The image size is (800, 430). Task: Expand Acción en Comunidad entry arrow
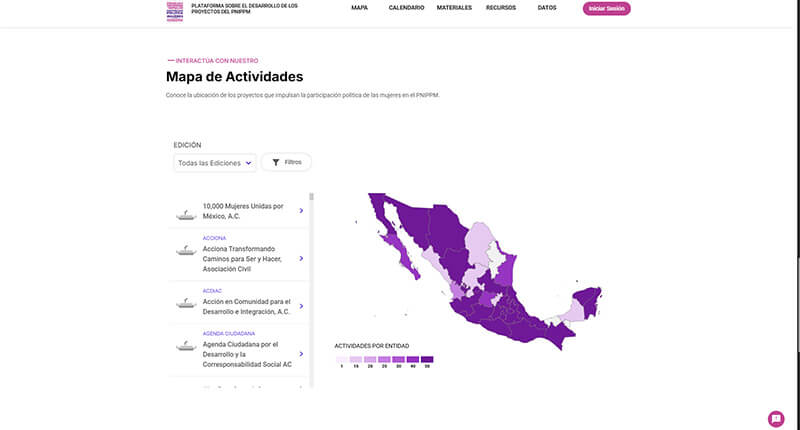click(x=301, y=306)
